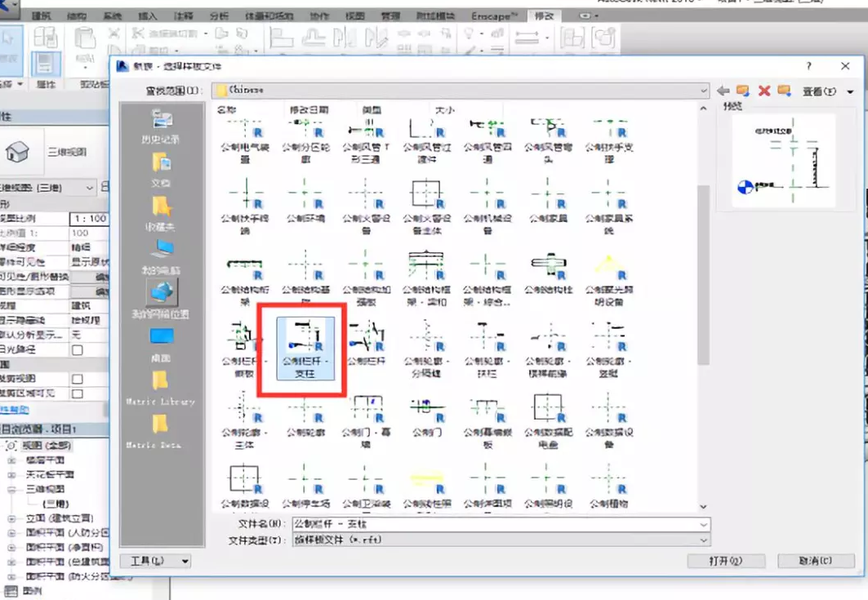Select the 公制植物 template file

click(608, 487)
